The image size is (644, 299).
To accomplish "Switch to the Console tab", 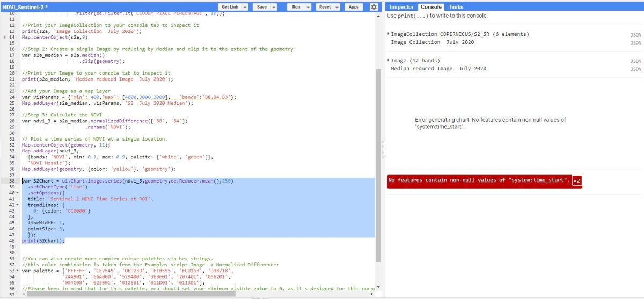I will pos(431,7).
